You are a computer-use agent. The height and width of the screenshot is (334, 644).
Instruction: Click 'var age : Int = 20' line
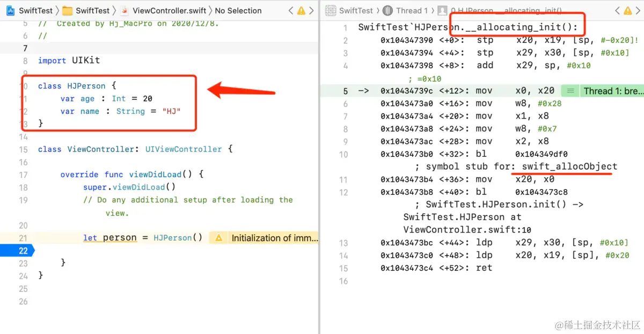click(x=106, y=98)
